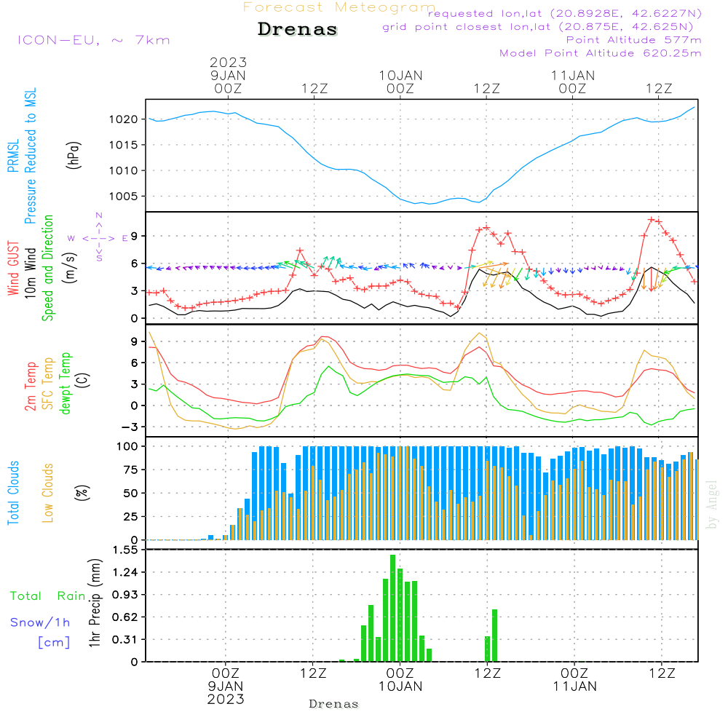Click the '[cm]' snow unit label
The image size is (728, 728).
54,643
